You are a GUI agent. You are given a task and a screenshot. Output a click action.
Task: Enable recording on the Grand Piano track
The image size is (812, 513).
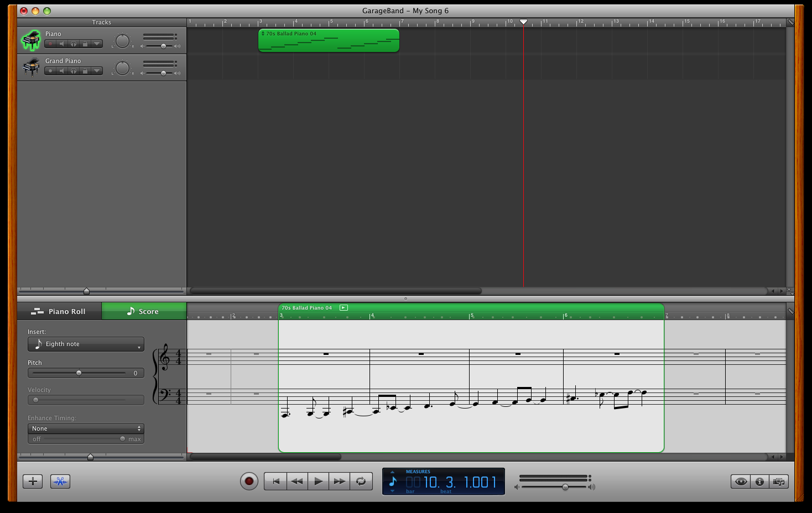click(x=50, y=71)
